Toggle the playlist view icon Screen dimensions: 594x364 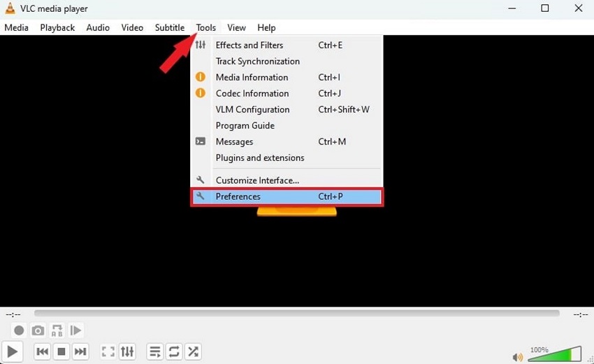pyautogui.click(x=155, y=351)
